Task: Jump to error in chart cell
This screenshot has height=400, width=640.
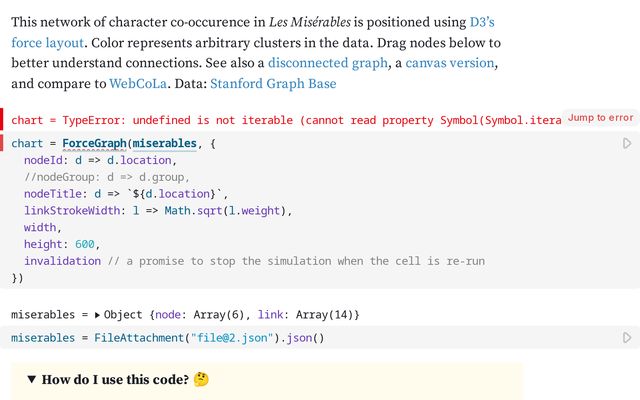Action: 600,118
